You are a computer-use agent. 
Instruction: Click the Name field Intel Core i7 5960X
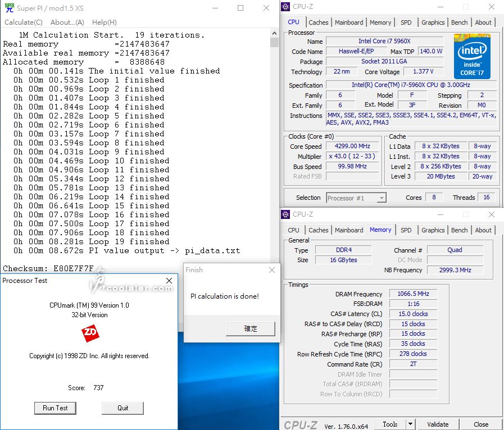click(x=384, y=41)
